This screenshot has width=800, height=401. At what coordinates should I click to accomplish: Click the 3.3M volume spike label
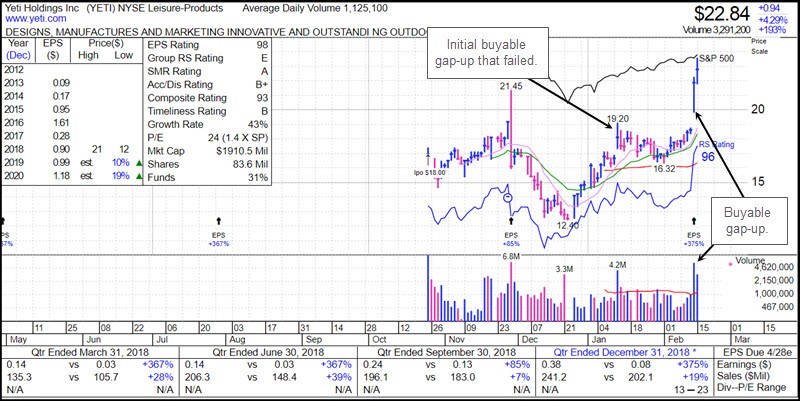point(565,268)
